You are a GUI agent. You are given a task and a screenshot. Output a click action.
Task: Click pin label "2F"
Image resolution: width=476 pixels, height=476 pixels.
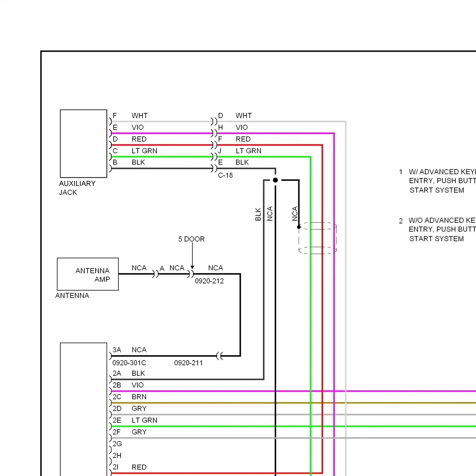(x=117, y=432)
